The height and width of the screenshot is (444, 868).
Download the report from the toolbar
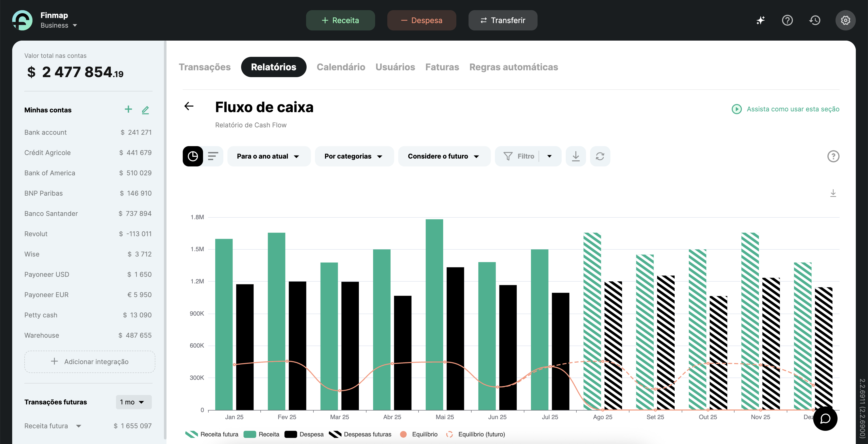(x=576, y=156)
